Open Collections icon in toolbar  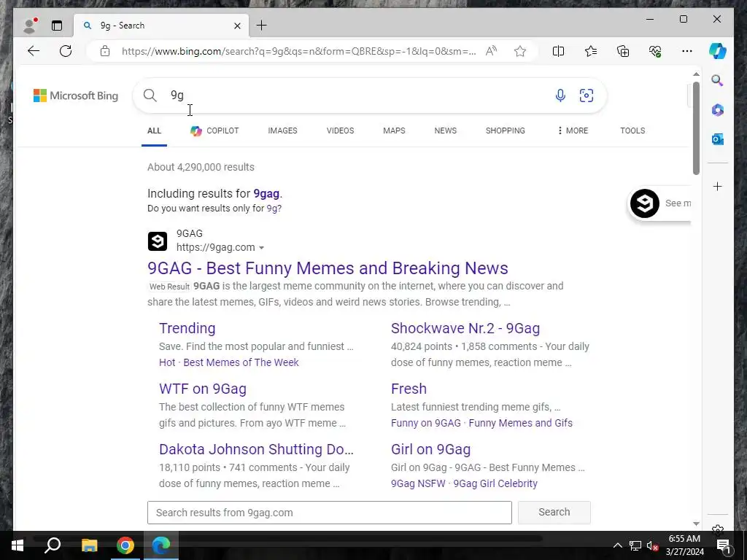(623, 51)
